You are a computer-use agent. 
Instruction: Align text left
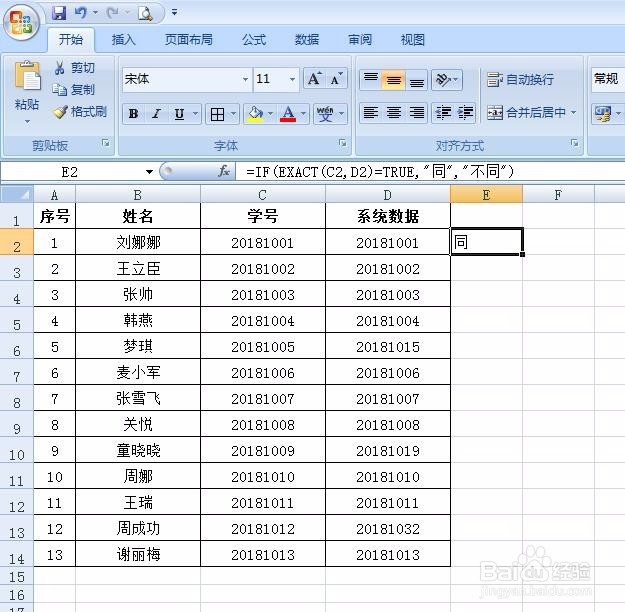coord(371,113)
